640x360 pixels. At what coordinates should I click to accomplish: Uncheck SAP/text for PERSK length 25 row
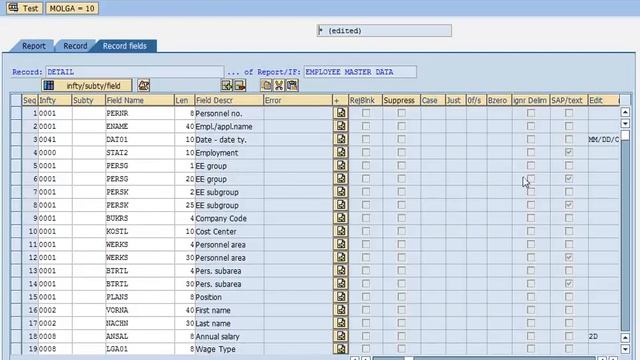[x=569, y=204]
